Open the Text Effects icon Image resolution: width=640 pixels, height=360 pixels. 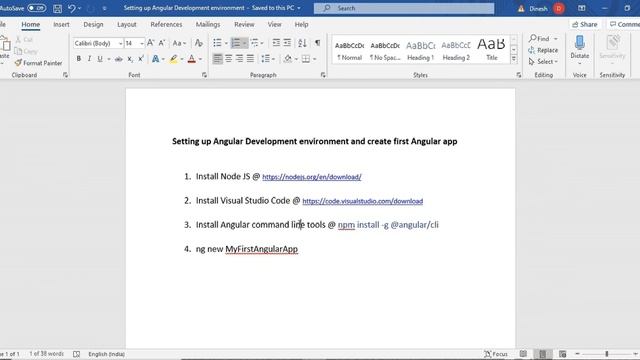(156, 59)
